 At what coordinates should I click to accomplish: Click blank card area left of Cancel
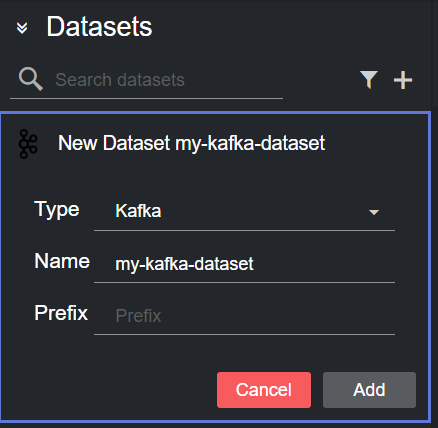[110, 390]
